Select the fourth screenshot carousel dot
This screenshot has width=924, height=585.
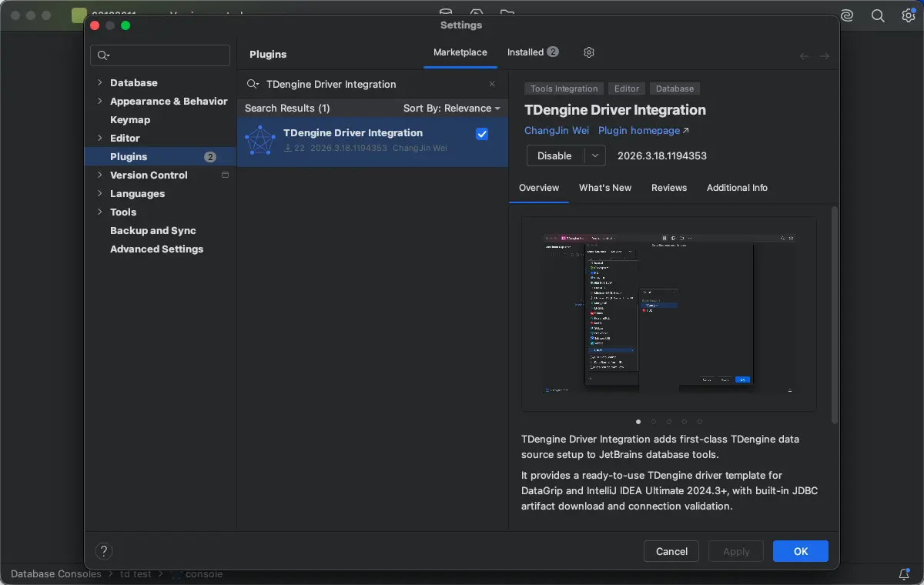685,422
